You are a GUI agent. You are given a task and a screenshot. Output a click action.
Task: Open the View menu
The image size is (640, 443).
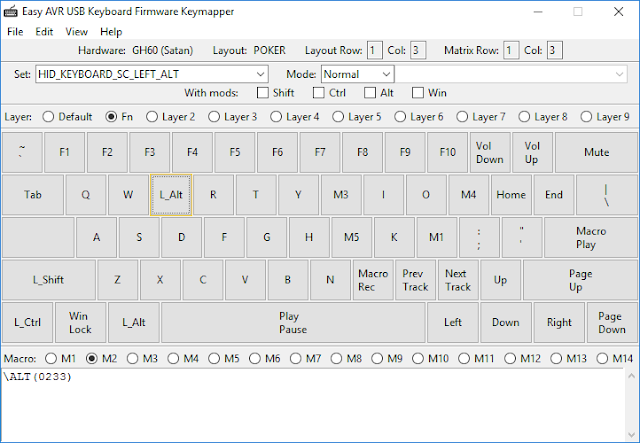click(76, 32)
